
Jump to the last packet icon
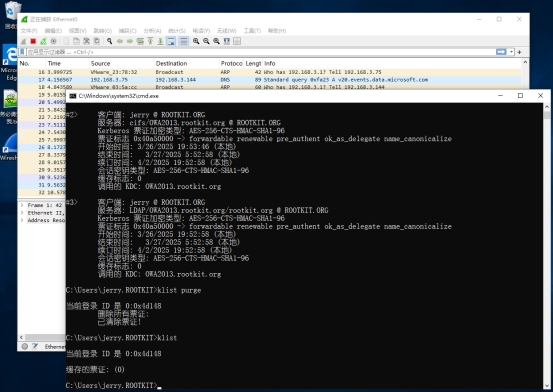point(160,41)
